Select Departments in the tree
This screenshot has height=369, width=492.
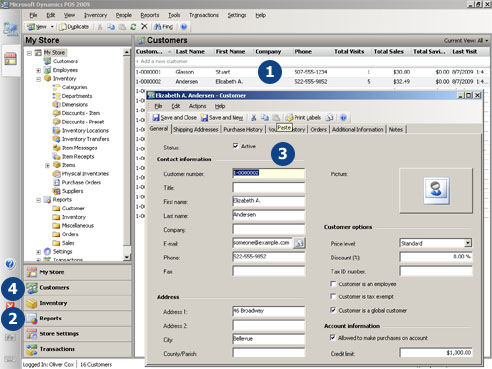click(77, 96)
